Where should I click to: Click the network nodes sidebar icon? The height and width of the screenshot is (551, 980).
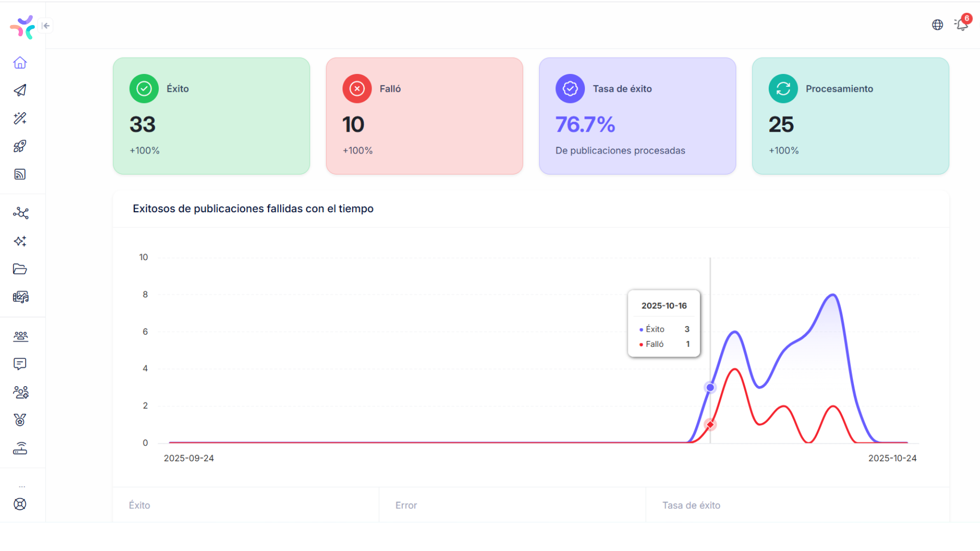20,213
